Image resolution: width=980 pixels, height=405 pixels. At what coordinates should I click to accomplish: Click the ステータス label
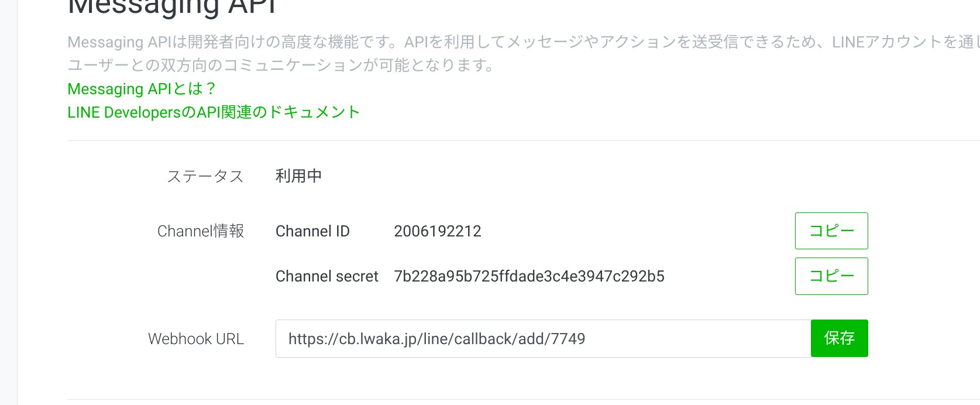205,176
